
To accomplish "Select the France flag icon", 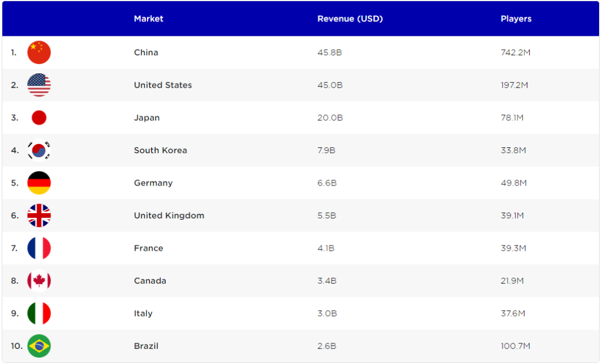I will click(39, 248).
